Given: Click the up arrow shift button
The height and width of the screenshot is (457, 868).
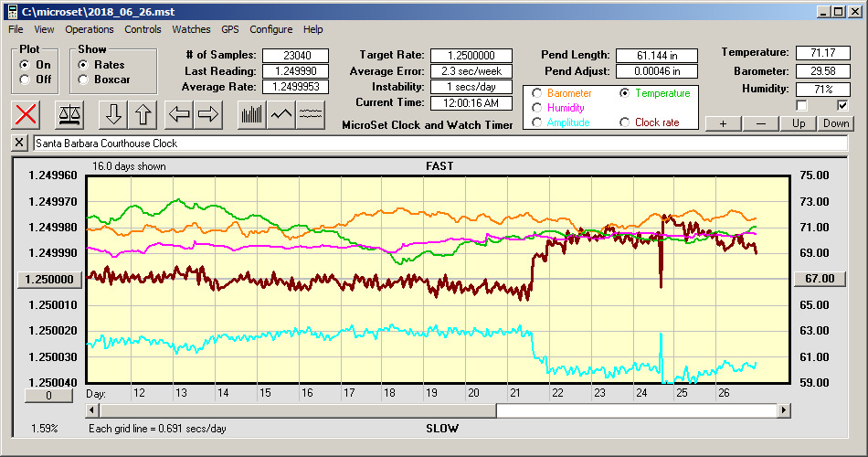Looking at the screenshot, I should [143, 114].
